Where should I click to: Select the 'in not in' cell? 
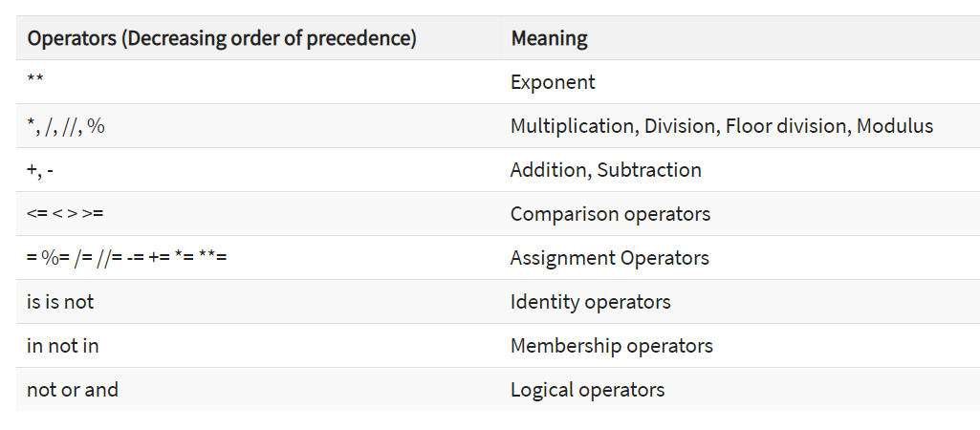pyautogui.click(x=62, y=346)
